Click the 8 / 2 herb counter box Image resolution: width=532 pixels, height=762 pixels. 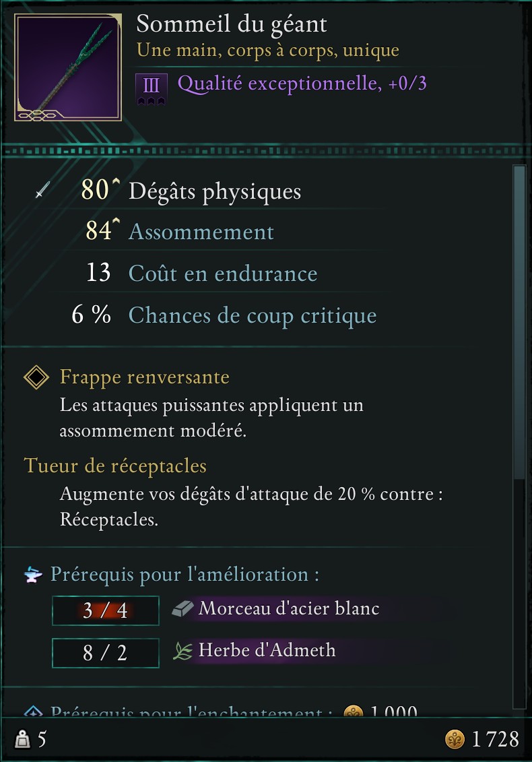[105, 653]
